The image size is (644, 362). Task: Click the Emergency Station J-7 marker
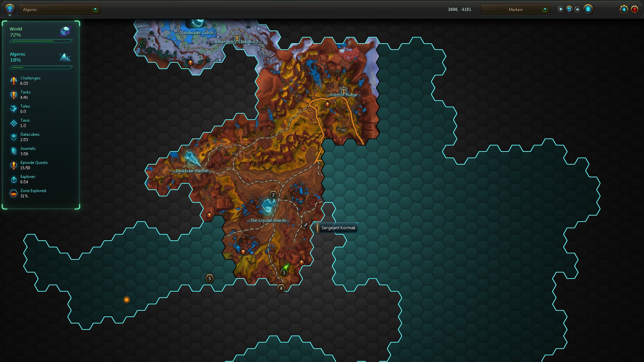coord(237,38)
